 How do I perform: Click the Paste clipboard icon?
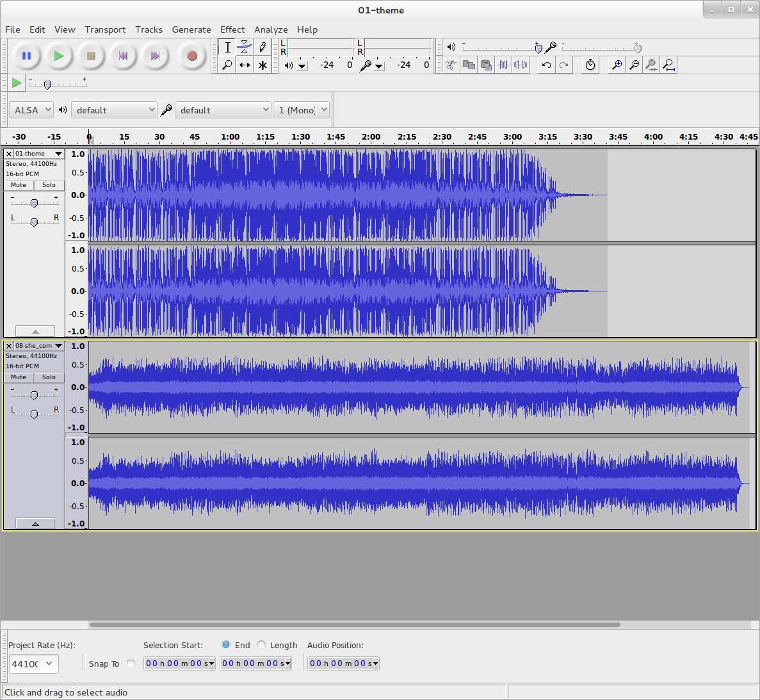pos(486,65)
